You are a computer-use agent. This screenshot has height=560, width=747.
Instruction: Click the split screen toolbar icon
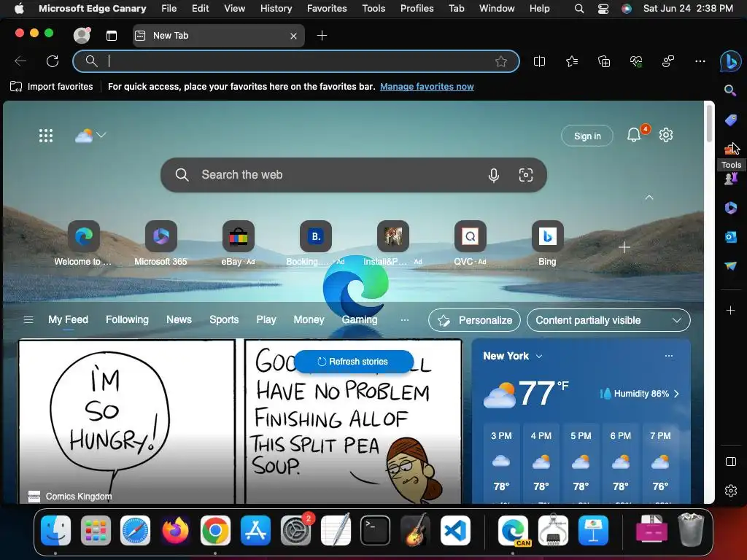click(539, 61)
